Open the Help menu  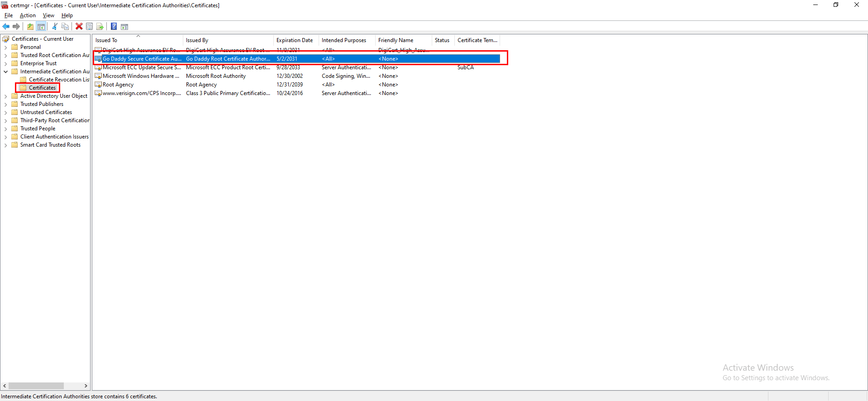(67, 15)
